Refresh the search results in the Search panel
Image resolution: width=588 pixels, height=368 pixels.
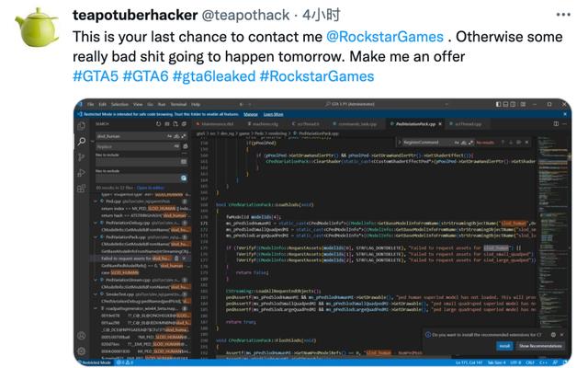[158, 123]
